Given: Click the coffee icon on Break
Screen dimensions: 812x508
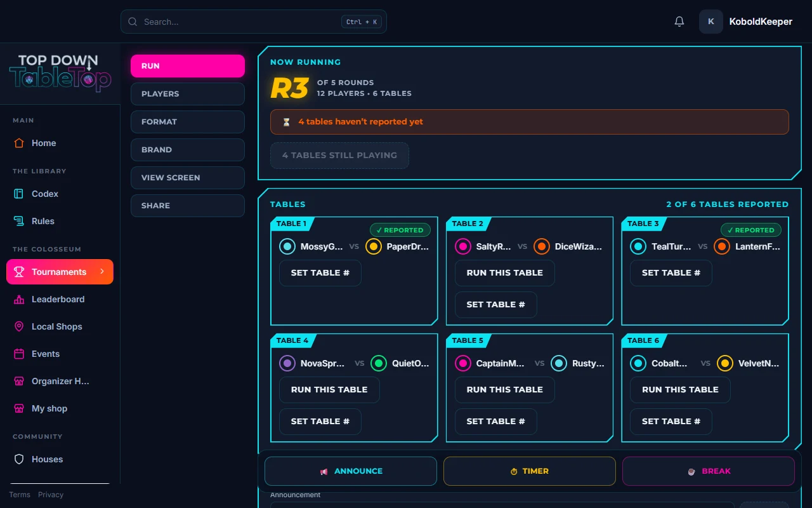Looking at the screenshot, I should tap(691, 471).
